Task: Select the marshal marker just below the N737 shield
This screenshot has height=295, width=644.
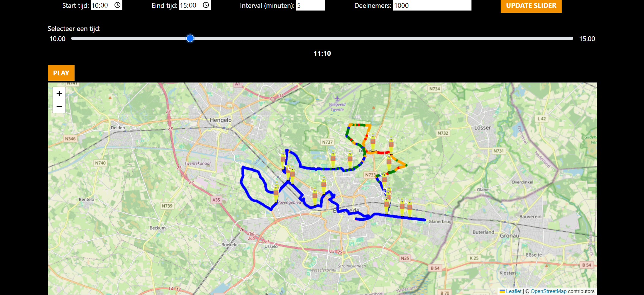Action: 333,159
